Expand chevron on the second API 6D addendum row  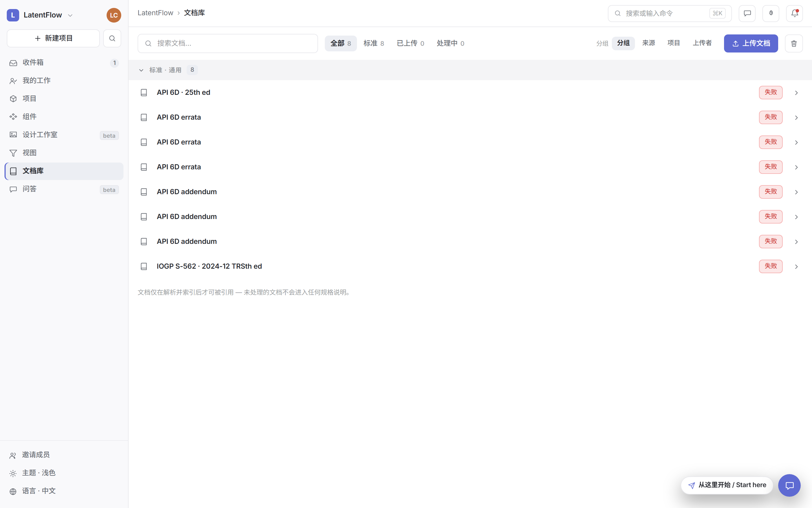tap(796, 217)
